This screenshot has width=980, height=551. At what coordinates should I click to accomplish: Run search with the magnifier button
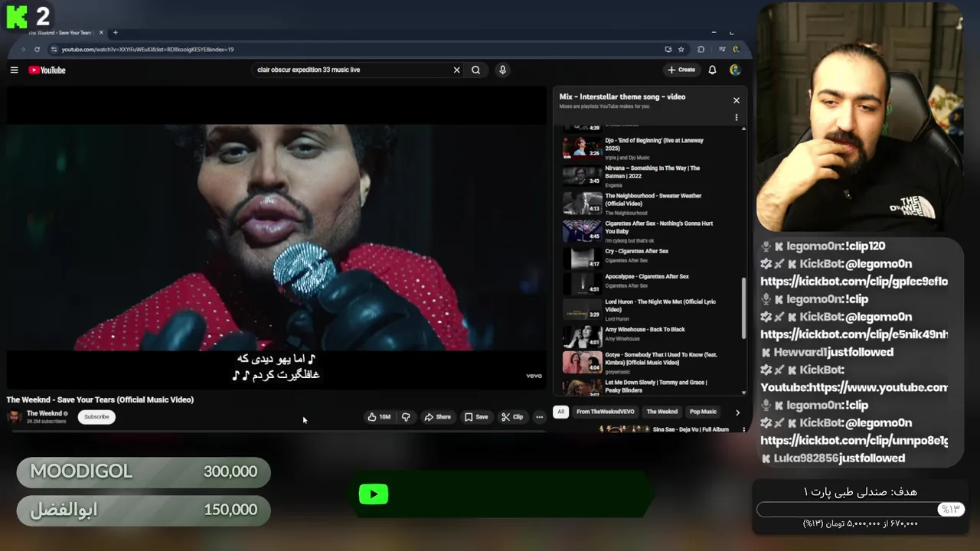tap(476, 70)
